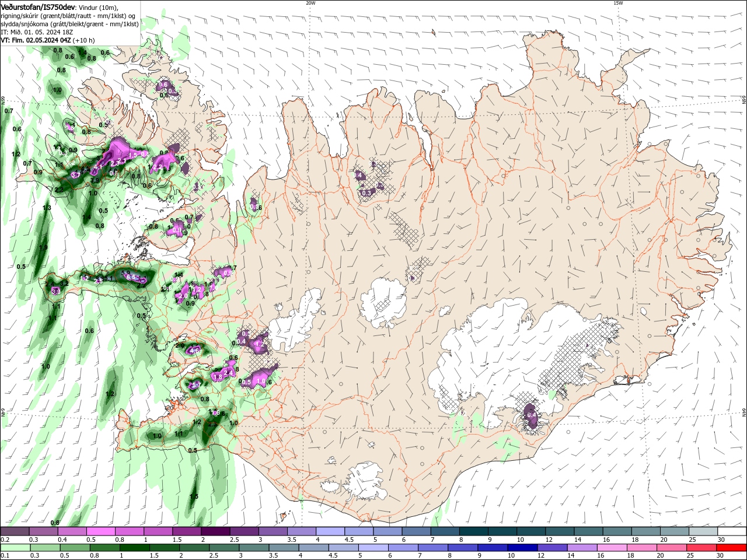Pick the white 30 snow legend swatch
The height and width of the screenshot is (560, 747).
pos(731,531)
